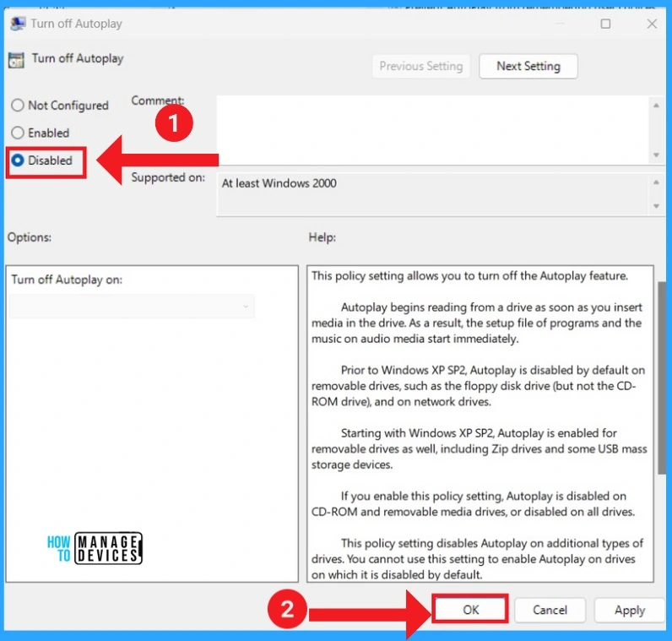Screen dimensions: 672x641
Task: Apply the policy setting
Action: tap(629, 610)
